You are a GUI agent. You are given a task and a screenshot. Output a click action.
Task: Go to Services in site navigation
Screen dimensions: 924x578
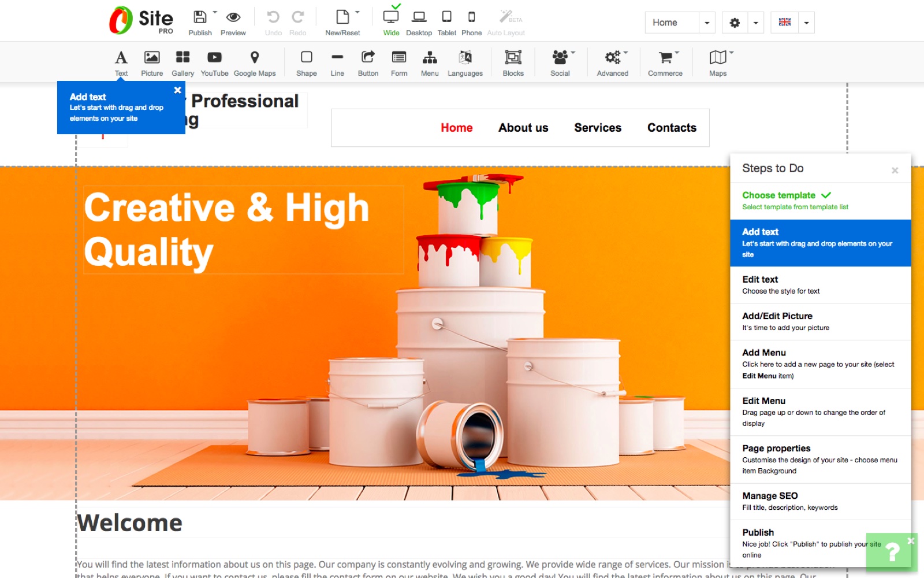tap(598, 128)
